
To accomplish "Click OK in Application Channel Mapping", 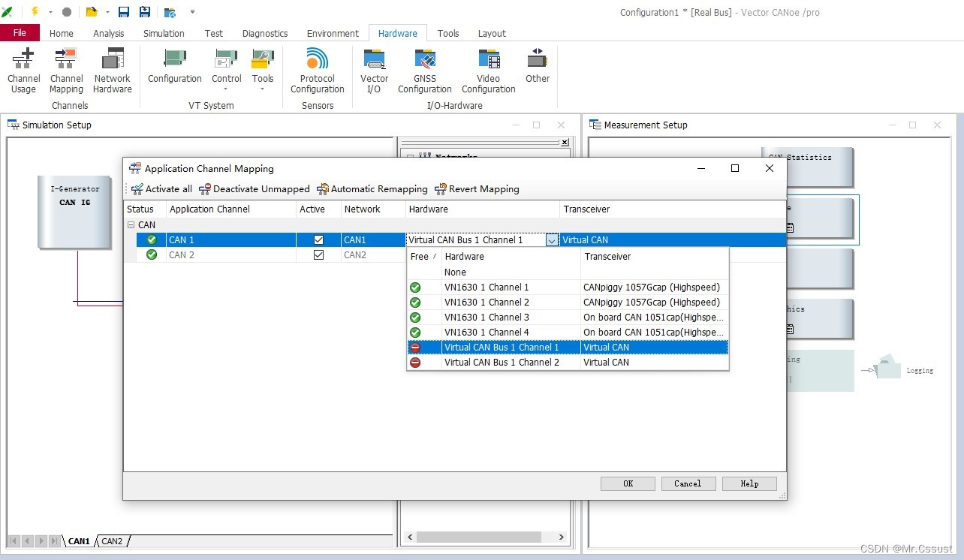I will [628, 483].
